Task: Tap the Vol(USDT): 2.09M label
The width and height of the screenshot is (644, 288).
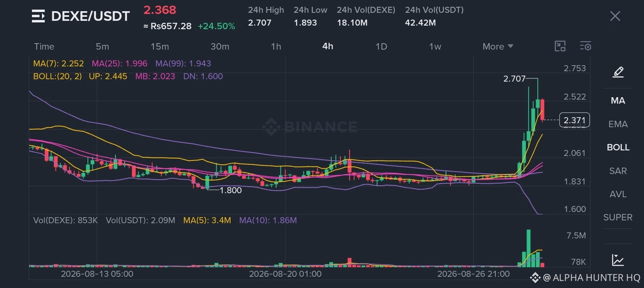Action: pyautogui.click(x=140, y=220)
